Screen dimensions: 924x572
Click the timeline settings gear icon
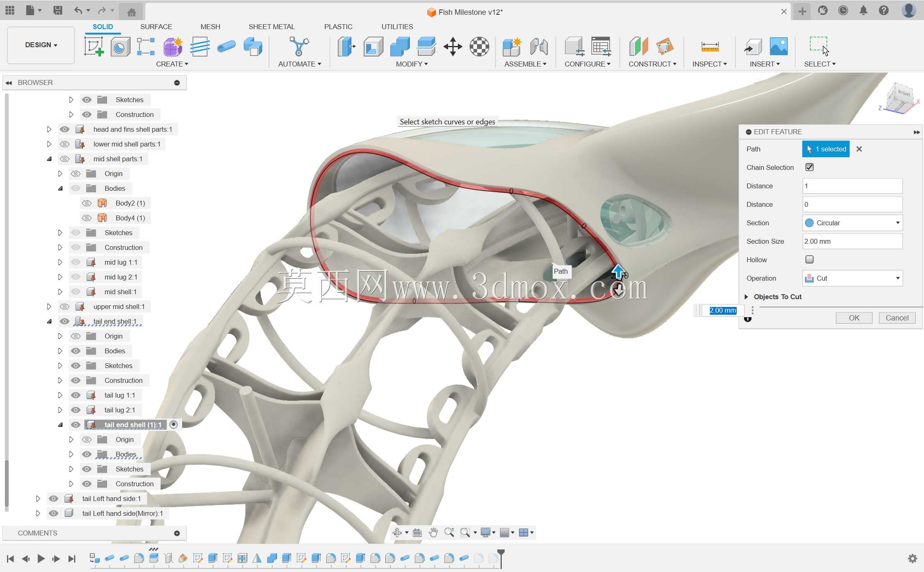coord(912,558)
